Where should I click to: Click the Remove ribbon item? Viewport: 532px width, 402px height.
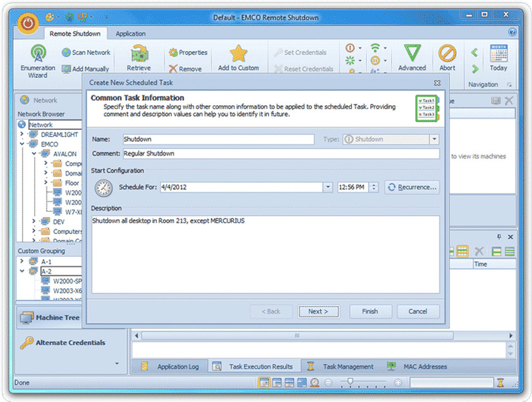[x=185, y=69]
